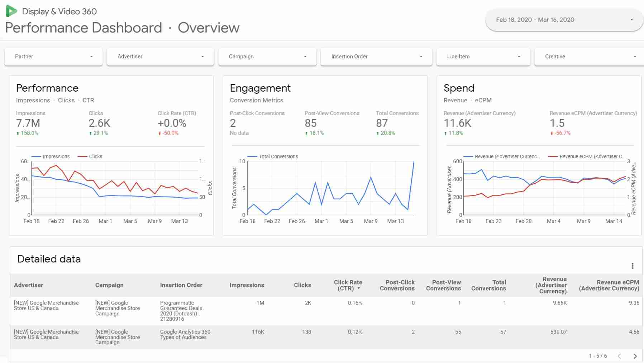Screen dimensions: 644x363
Task: Sort by Total Conversions column header
Action: (488, 285)
